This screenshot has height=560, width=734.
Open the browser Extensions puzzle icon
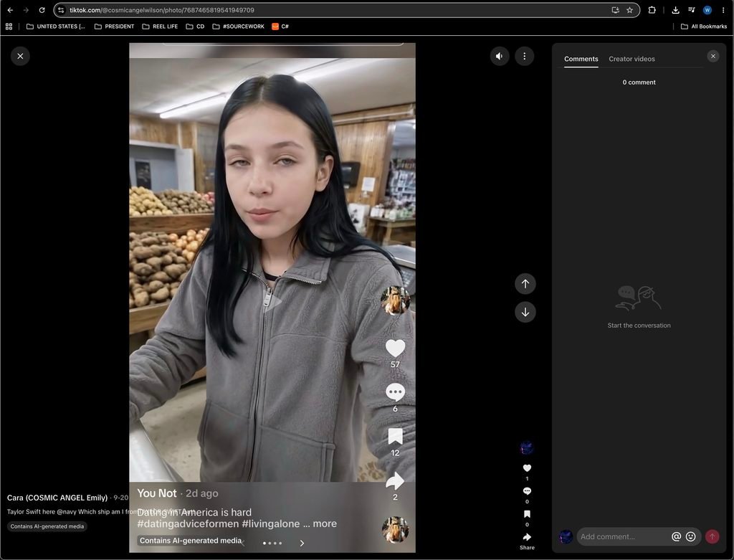click(x=652, y=10)
